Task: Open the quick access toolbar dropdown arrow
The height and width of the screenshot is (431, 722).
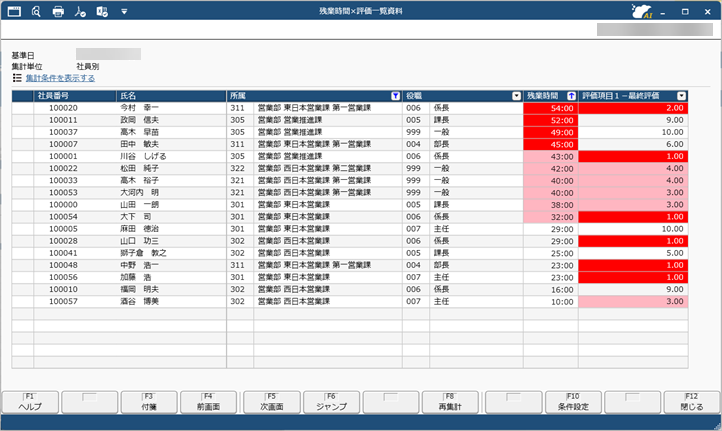Action: click(124, 12)
